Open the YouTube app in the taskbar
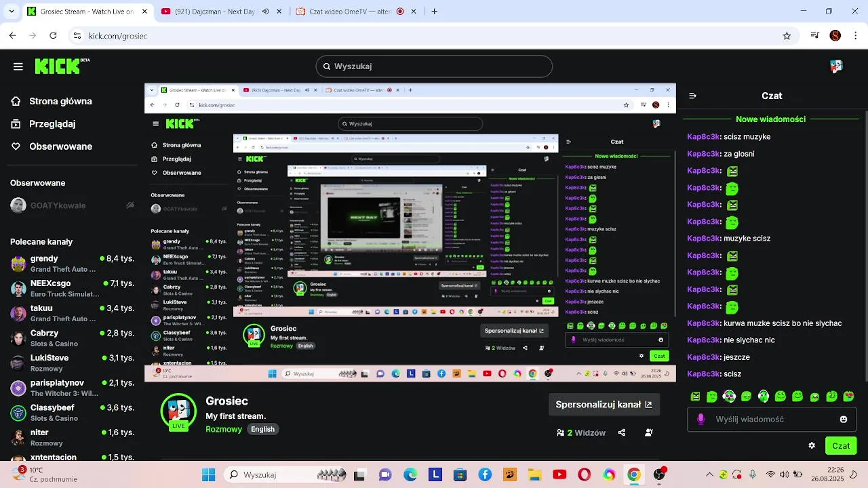This screenshot has width=868, height=488. (x=559, y=474)
